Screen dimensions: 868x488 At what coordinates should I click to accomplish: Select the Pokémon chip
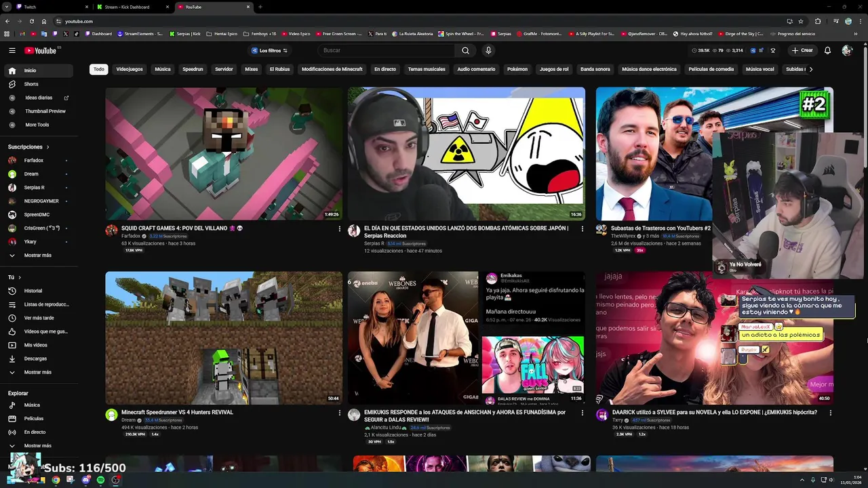(x=517, y=69)
